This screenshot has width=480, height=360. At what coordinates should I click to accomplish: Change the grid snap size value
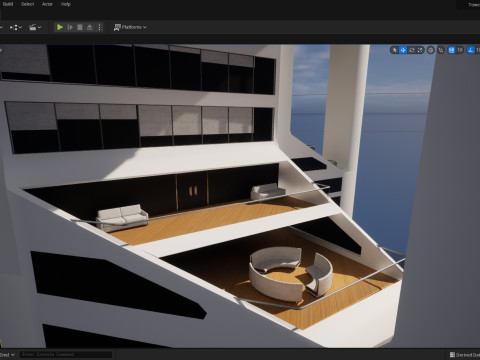coord(460,50)
